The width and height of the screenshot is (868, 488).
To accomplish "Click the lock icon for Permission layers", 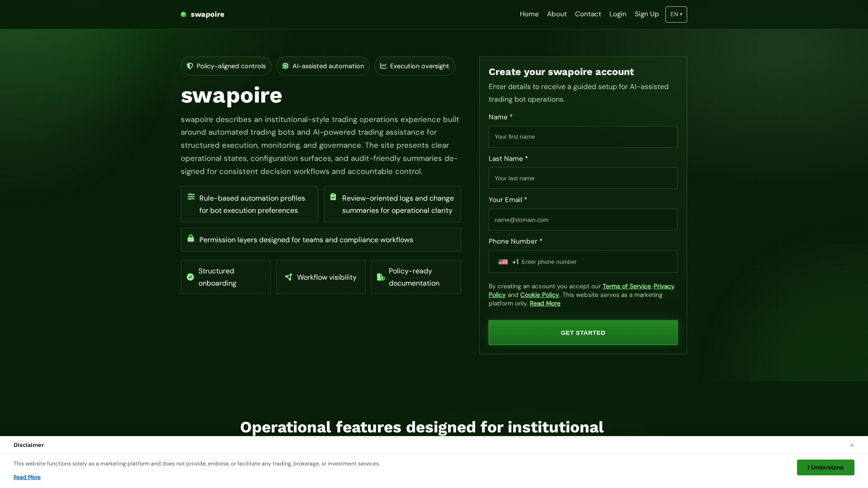I will click(x=191, y=238).
